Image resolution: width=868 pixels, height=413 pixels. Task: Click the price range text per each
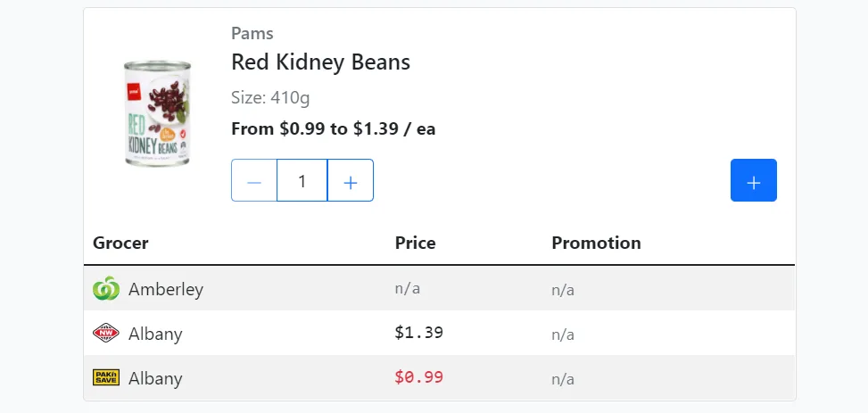tap(333, 128)
